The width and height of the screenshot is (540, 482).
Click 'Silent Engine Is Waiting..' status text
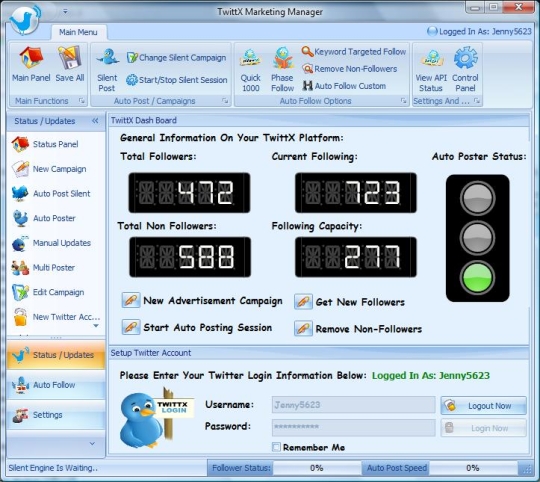53,468
